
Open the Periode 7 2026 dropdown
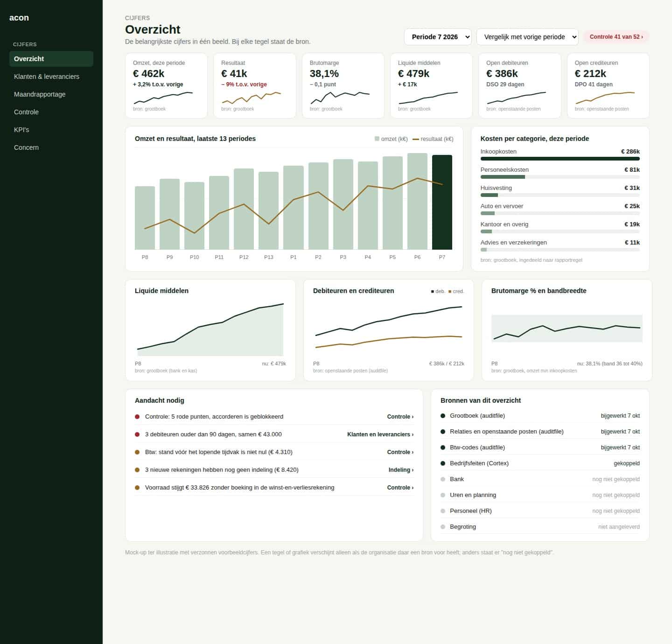[438, 37]
